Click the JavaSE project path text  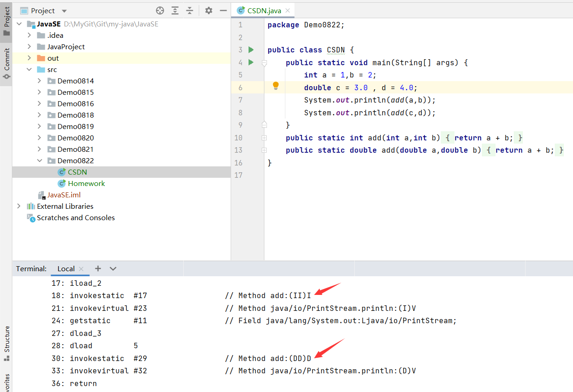111,24
